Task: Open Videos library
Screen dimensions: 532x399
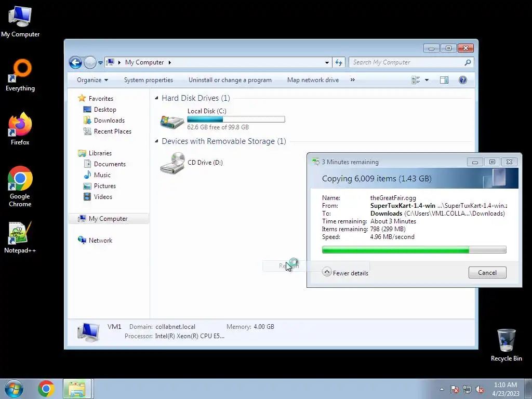Action: [x=103, y=197]
